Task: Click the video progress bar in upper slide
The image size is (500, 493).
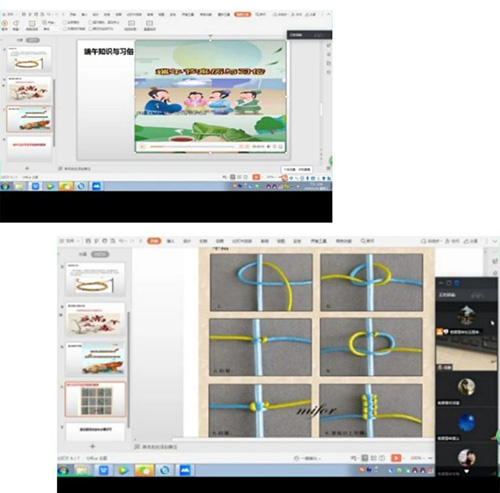Action: (x=192, y=147)
